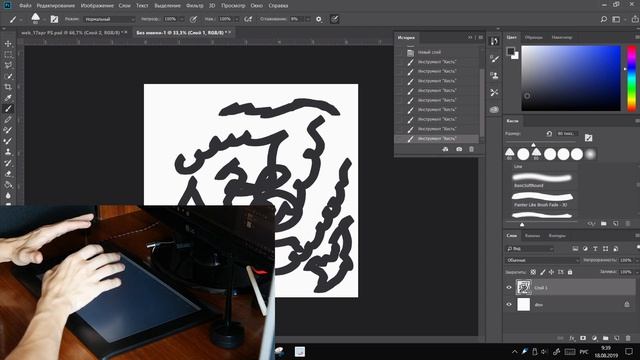Delete current history state trash icon
The height and width of the screenshot is (360, 640).
(x=471, y=149)
